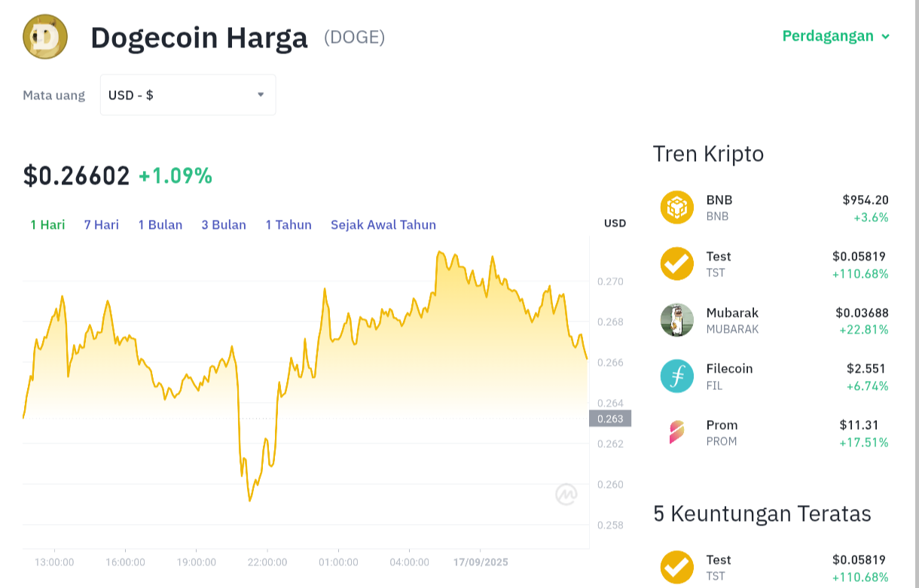Open the Sejak Awal Tahun view
The image size is (919, 588).
click(383, 224)
